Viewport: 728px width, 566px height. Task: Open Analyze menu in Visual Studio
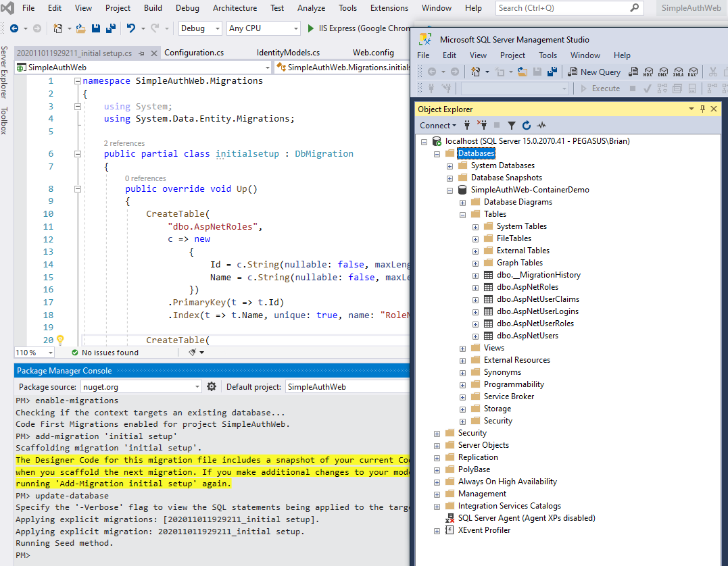(x=311, y=8)
